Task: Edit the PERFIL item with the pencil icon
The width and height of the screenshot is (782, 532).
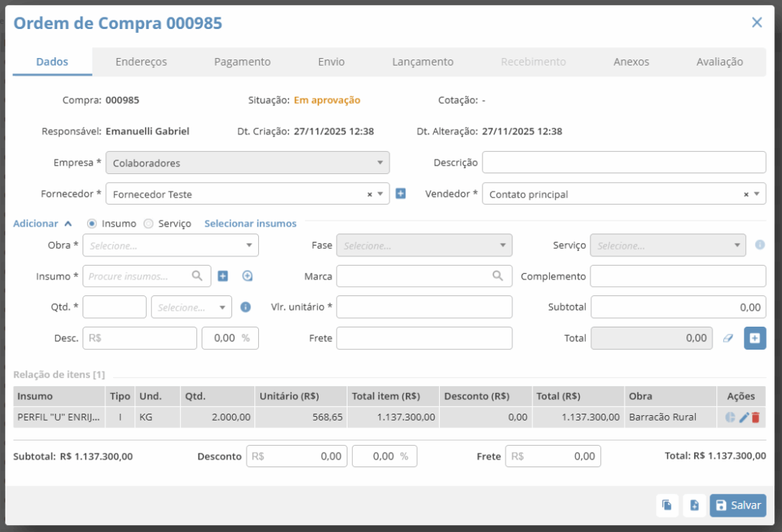Action: 744,418
